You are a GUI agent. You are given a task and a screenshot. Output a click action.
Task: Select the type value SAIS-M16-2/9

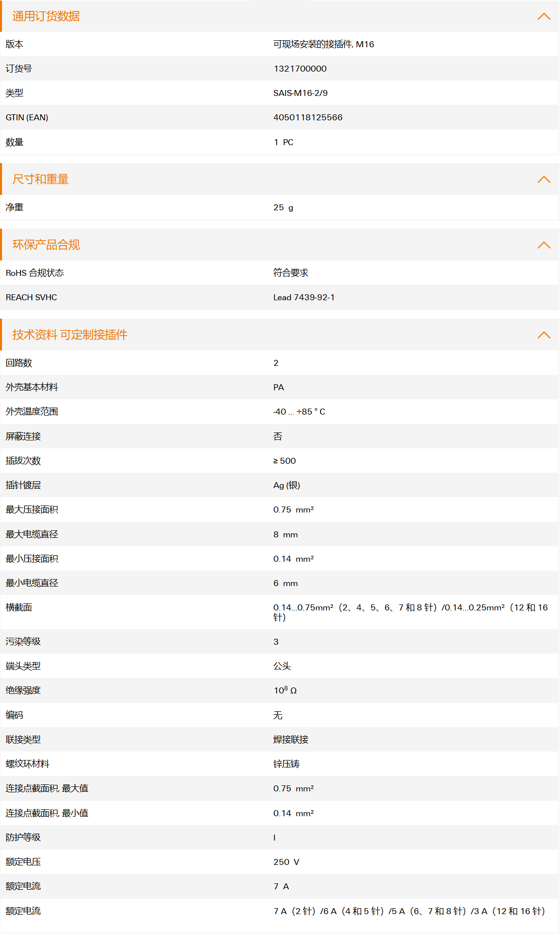point(300,93)
